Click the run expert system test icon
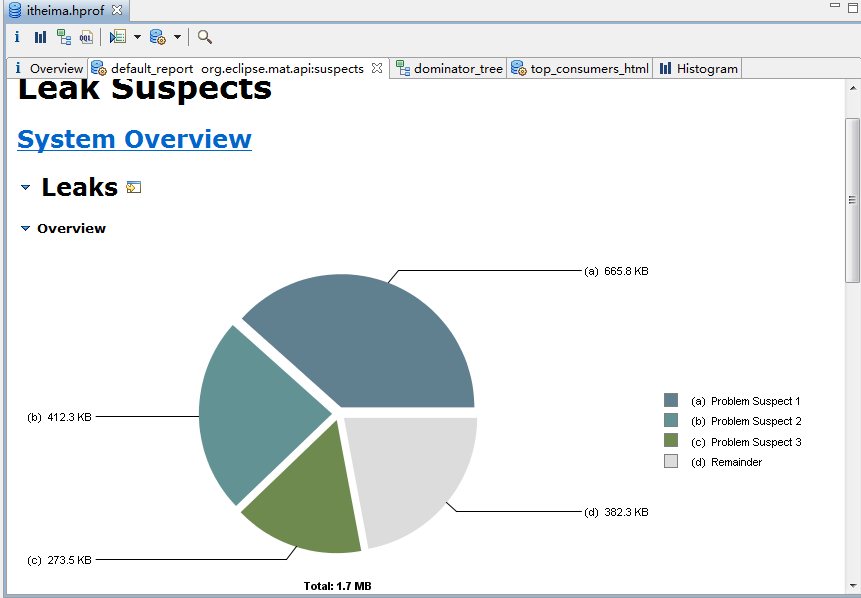 [x=118, y=37]
